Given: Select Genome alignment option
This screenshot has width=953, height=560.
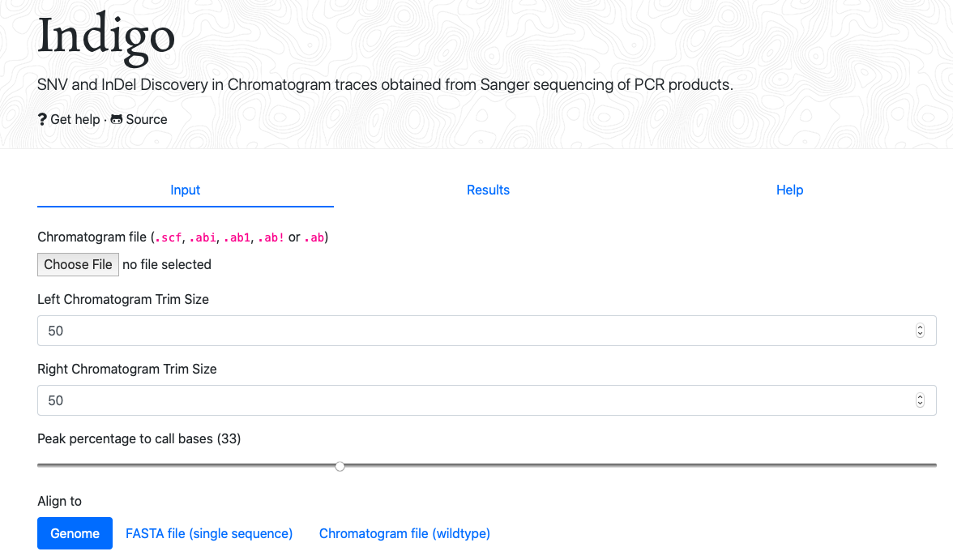Looking at the screenshot, I should tap(75, 533).
